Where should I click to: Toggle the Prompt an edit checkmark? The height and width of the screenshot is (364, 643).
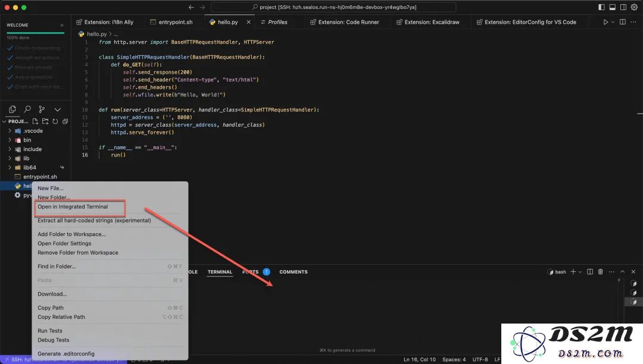coord(10,68)
